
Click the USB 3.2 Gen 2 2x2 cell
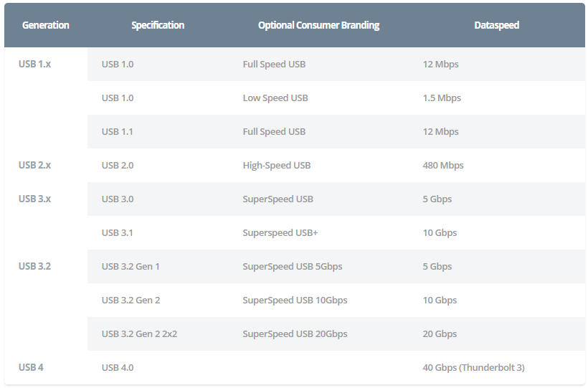click(139, 334)
